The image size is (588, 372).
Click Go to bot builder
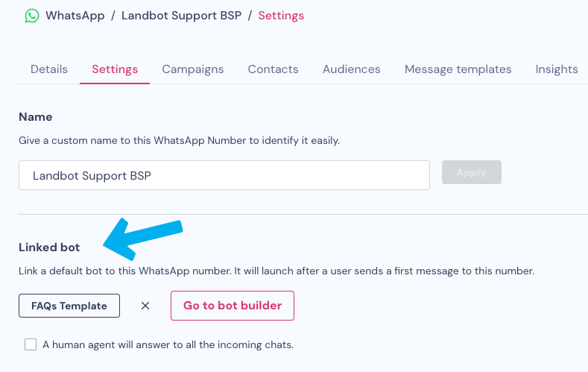(233, 306)
